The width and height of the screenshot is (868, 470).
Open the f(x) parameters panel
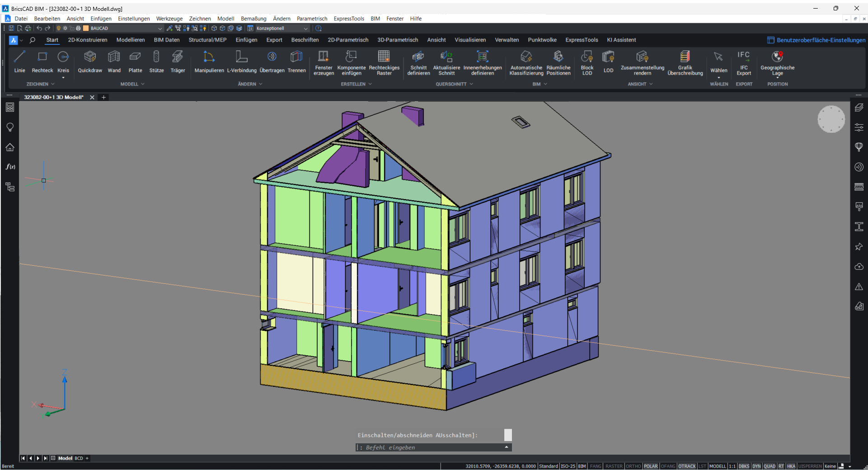click(x=10, y=167)
